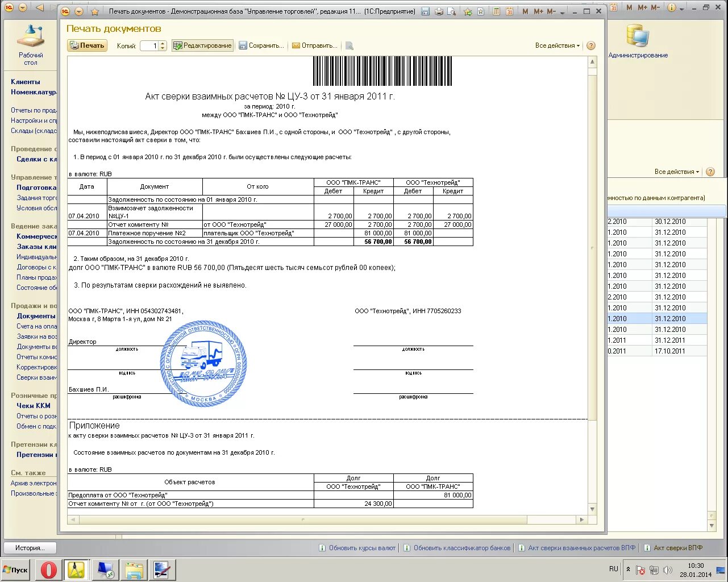Click the printer icon in title bar
Viewport: 728px width, 582px height.
coord(439,11)
